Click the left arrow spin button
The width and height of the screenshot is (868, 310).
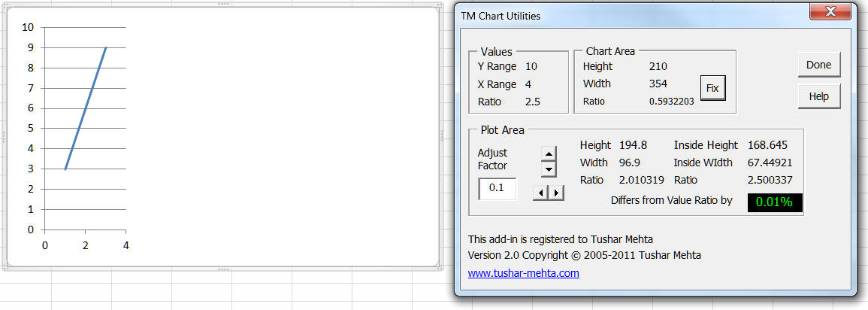coord(540,193)
